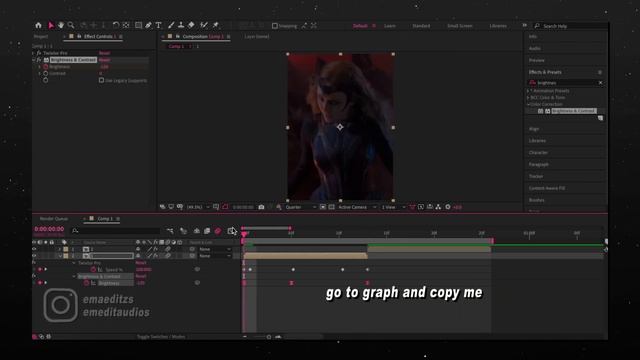Click the shy layers icon in timeline

197,231
